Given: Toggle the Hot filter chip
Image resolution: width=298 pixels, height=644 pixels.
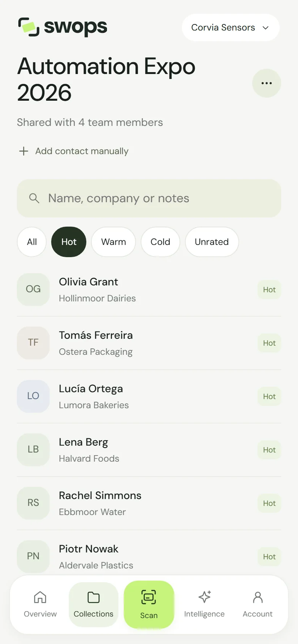Looking at the screenshot, I should click(x=69, y=242).
